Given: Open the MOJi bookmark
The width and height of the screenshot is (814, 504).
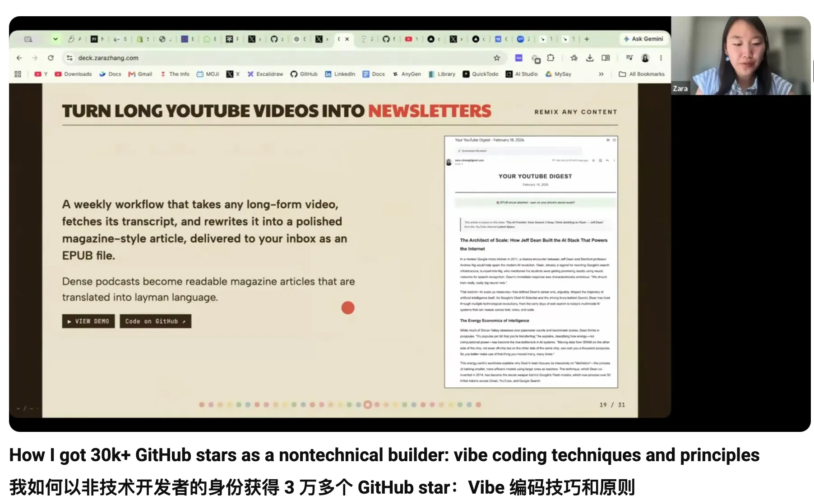Looking at the screenshot, I should point(208,74).
